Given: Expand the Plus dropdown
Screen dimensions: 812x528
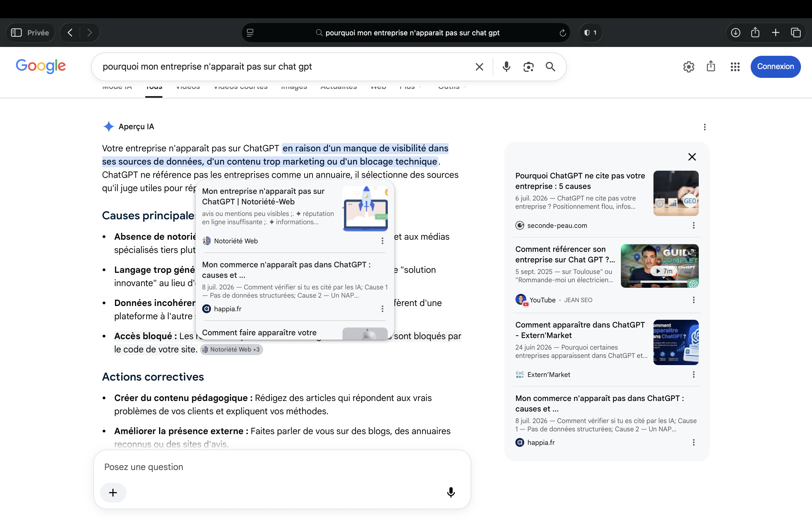Looking at the screenshot, I should (410, 87).
